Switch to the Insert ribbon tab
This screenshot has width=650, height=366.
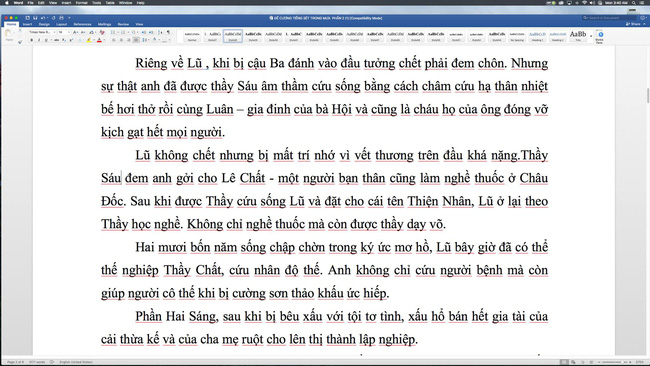[27, 24]
